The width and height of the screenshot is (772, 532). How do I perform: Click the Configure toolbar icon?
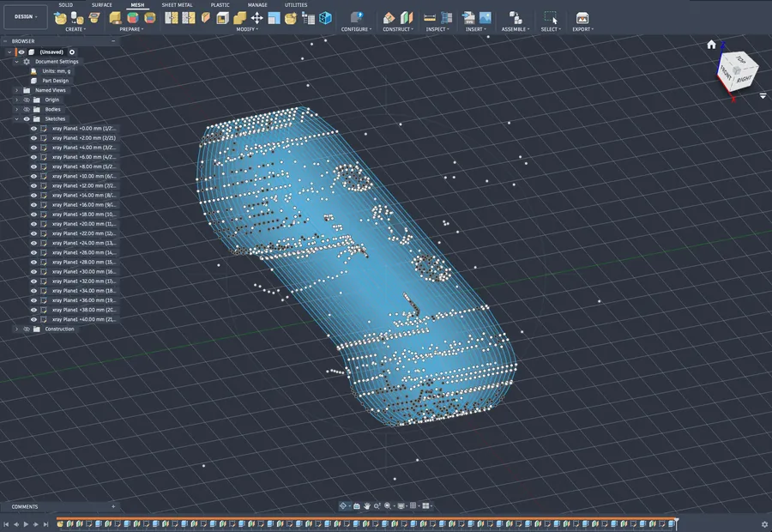coord(357,18)
